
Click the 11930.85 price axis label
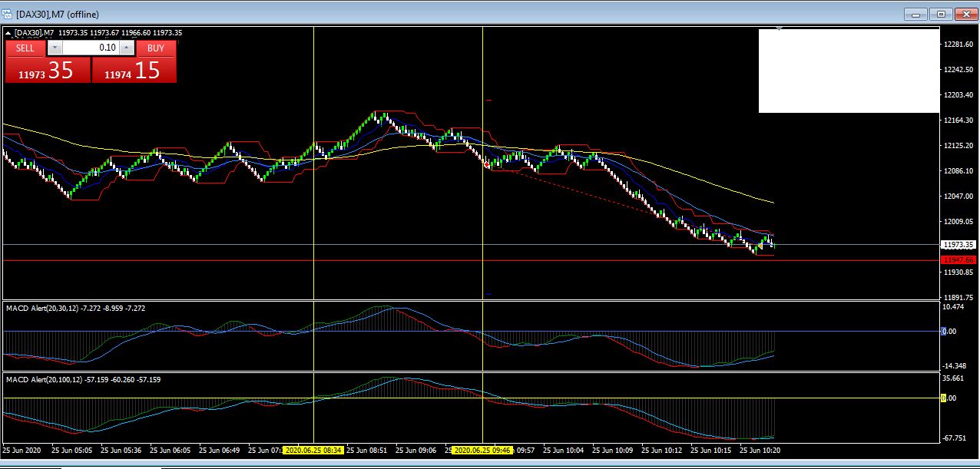(958, 272)
